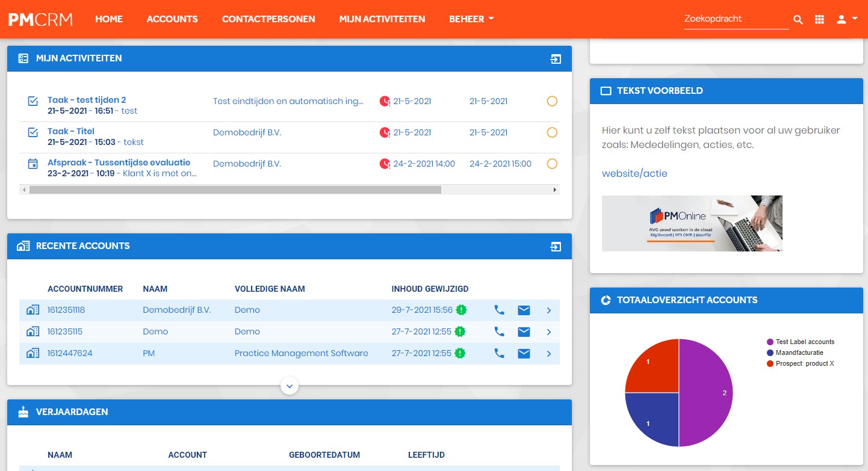
Task: Expand recent accounts with down chevron
Action: [290, 385]
